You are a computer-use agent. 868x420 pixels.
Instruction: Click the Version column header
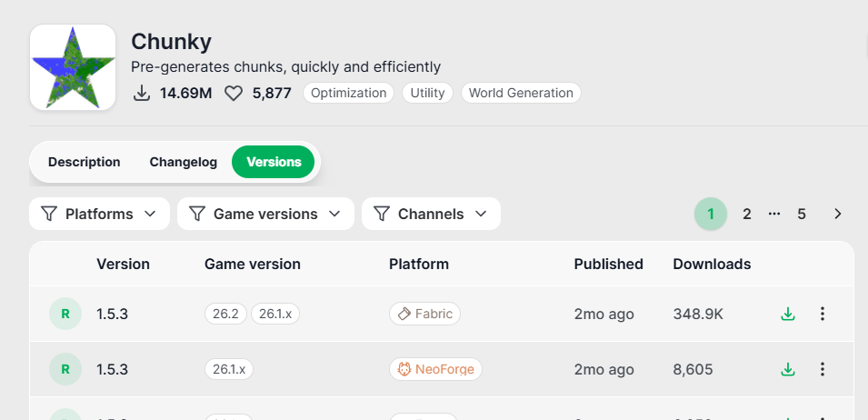123,265
